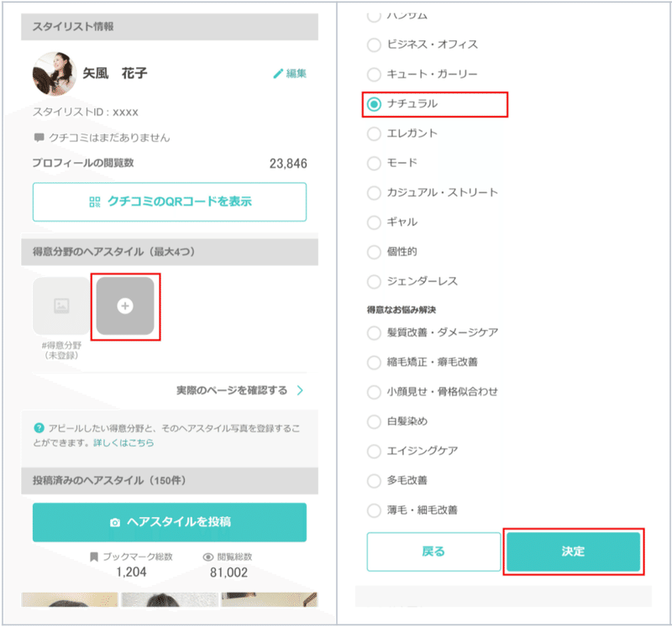Click the 得意なお悩み解決 section heading

tap(402, 310)
